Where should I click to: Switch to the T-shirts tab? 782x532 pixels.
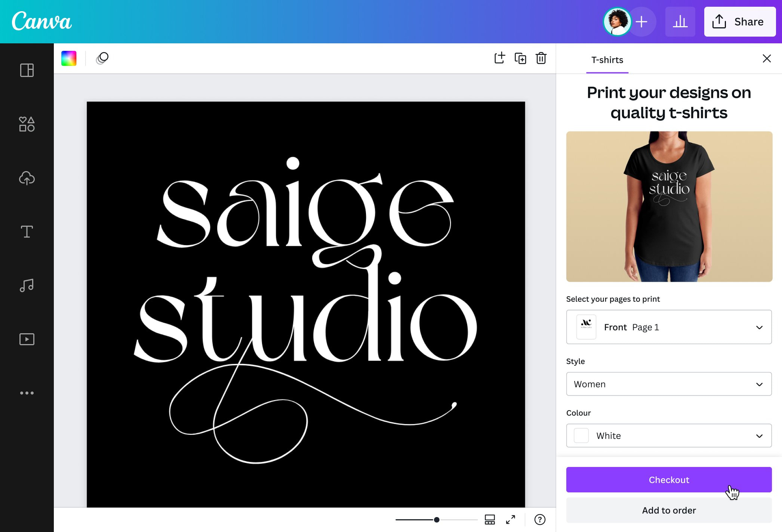(607, 60)
